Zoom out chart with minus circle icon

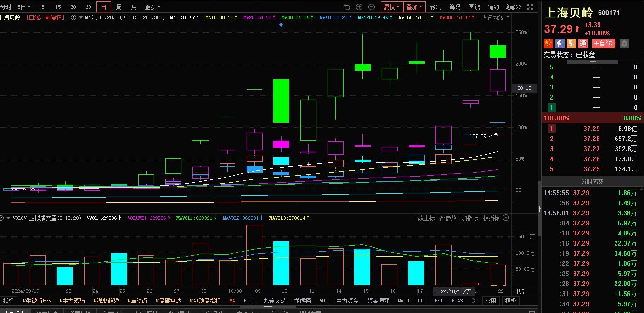click(372, 7)
